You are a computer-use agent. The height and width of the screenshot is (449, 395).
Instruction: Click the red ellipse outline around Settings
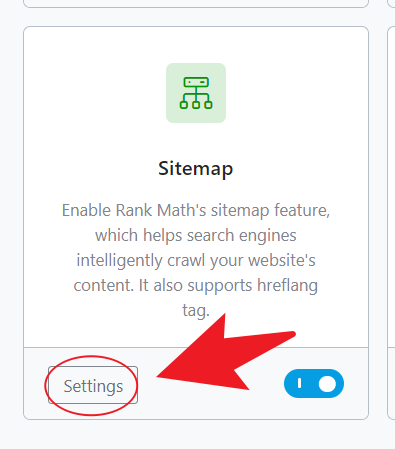pos(91,385)
